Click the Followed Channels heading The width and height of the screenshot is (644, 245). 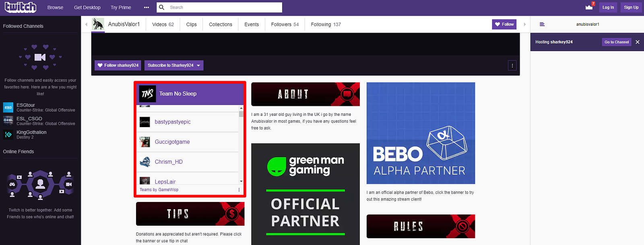coord(23,26)
